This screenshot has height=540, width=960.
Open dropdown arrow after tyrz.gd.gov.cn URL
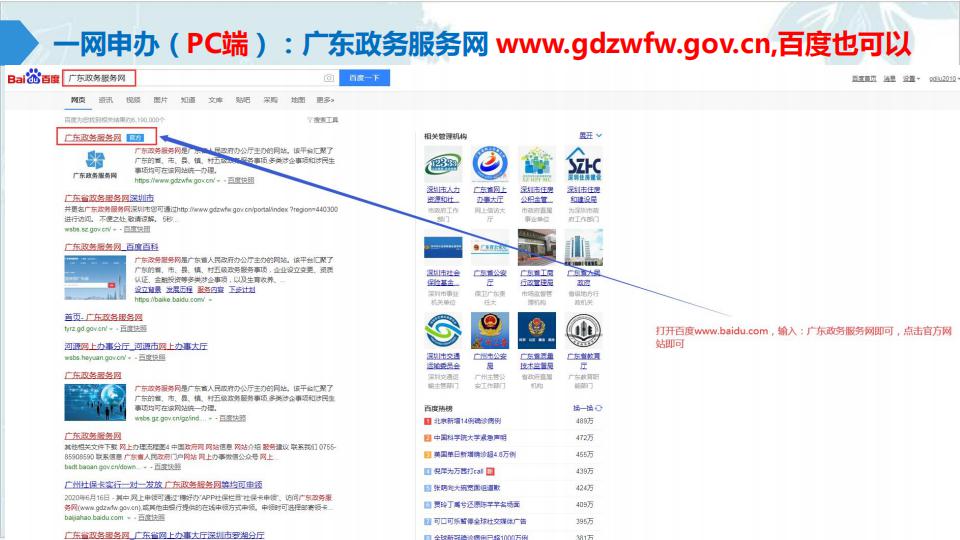(x=111, y=329)
